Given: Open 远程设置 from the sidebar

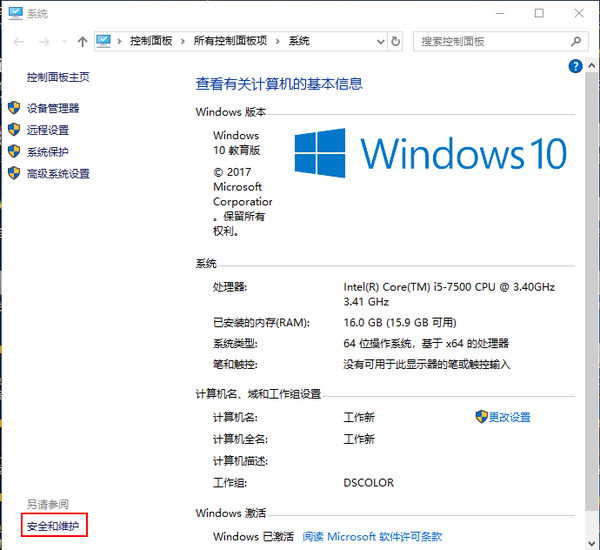Looking at the screenshot, I should 48,130.
